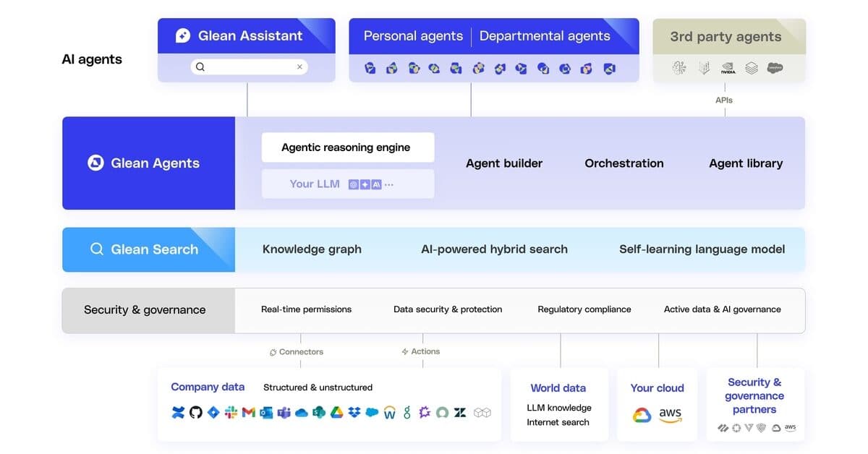Click the AWS logo in Your cloud
This screenshot has width=868, height=454.
671,415
